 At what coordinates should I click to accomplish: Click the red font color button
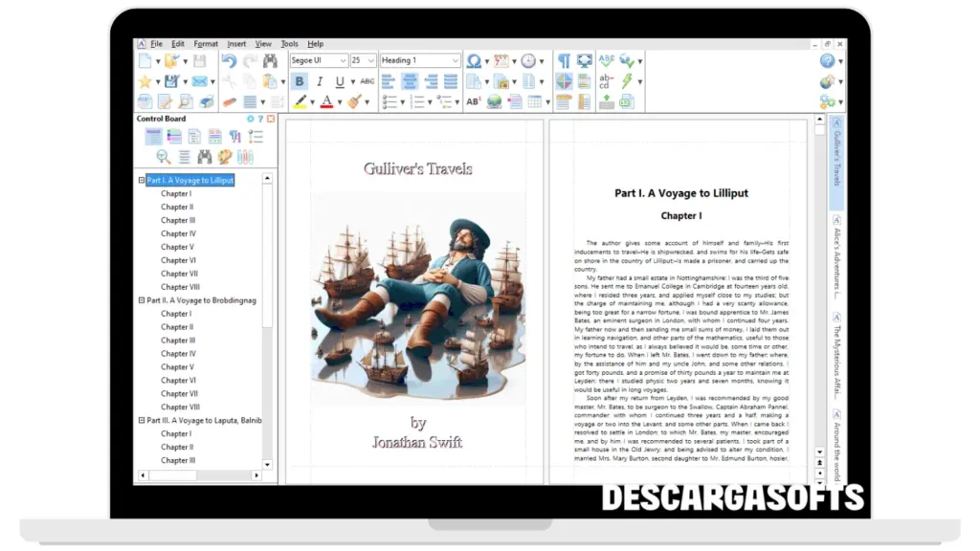click(x=325, y=101)
